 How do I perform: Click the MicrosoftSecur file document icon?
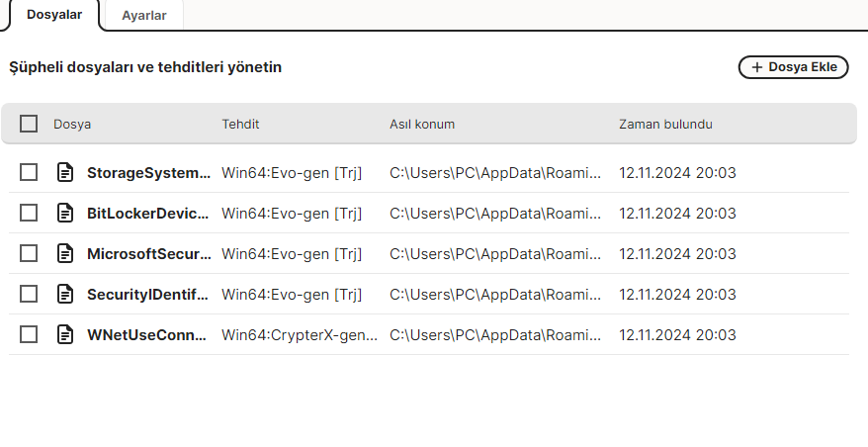(x=65, y=253)
